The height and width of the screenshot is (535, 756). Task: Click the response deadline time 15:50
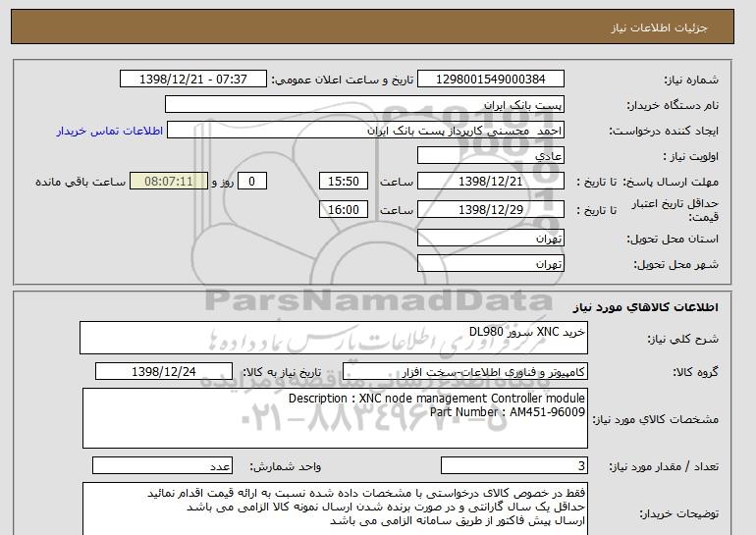click(344, 182)
